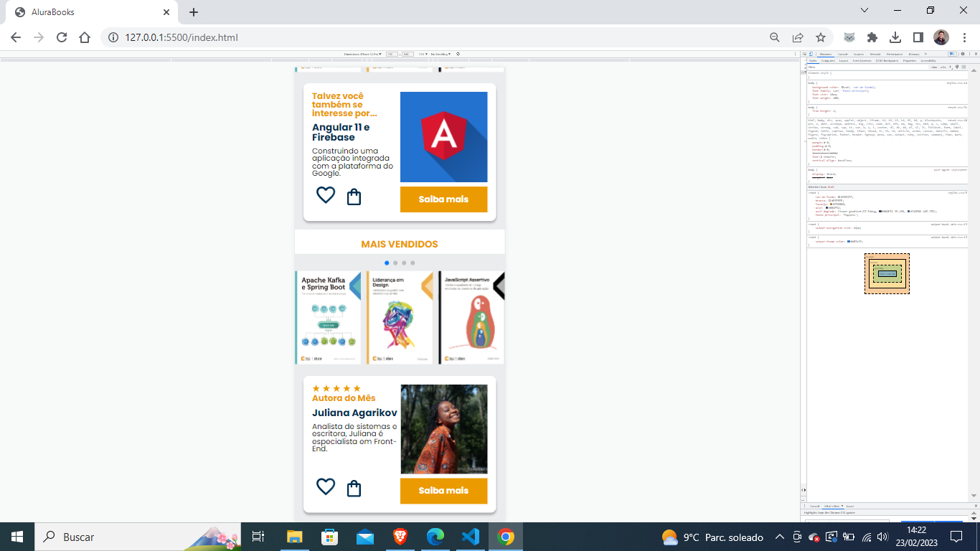Open the Chrome three-dot menu

(964, 37)
